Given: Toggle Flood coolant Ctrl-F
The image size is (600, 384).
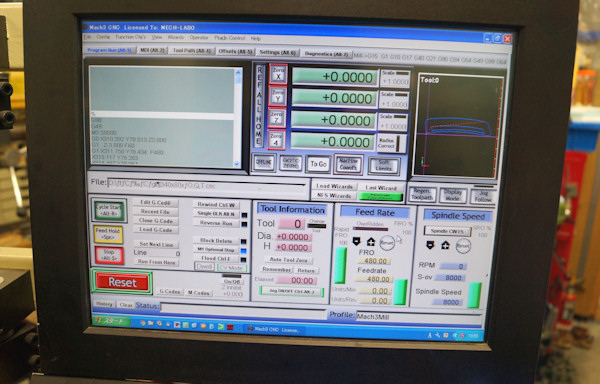Looking at the screenshot, I should [216, 259].
